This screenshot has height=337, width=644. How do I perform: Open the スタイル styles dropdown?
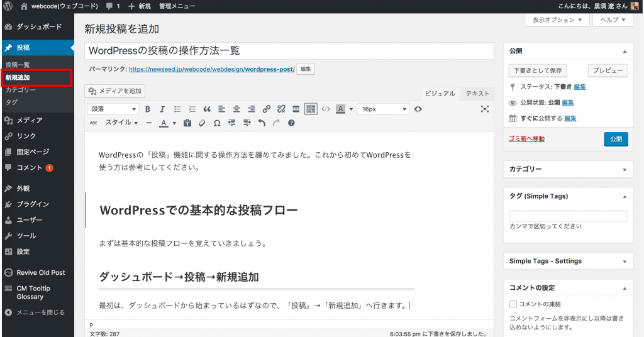pyautogui.click(x=121, y=123)
